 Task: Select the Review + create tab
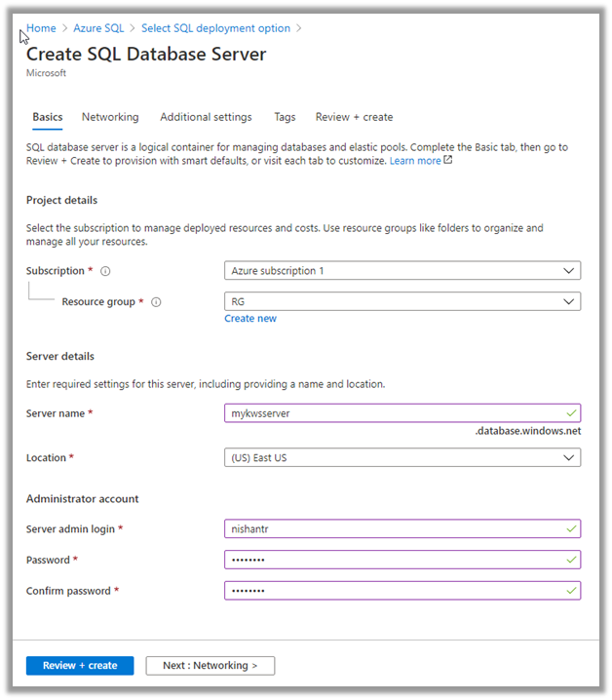354,117
